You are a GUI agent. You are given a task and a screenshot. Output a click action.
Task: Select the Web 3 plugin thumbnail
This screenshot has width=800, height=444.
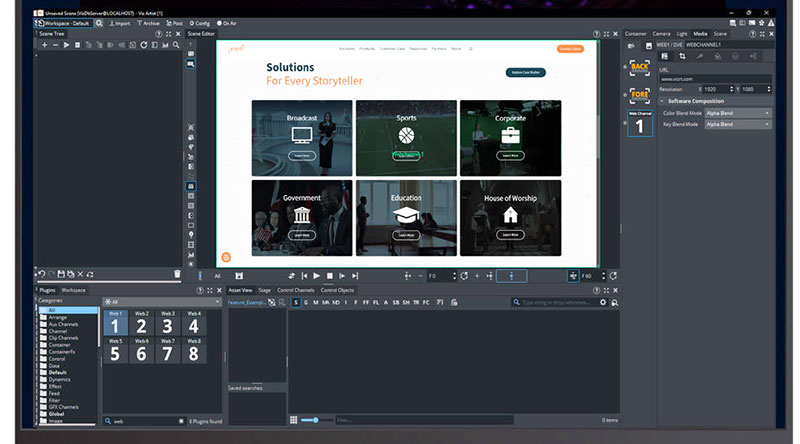(167, 324)
